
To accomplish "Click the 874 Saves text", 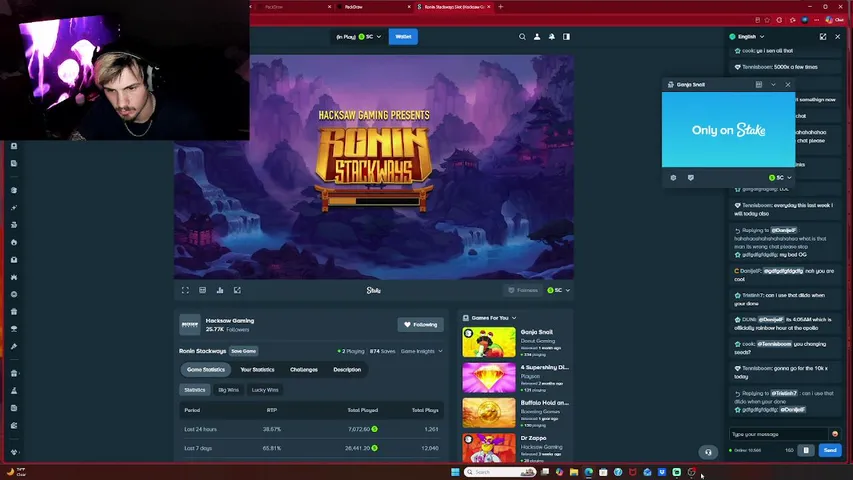I will (382, 351).
